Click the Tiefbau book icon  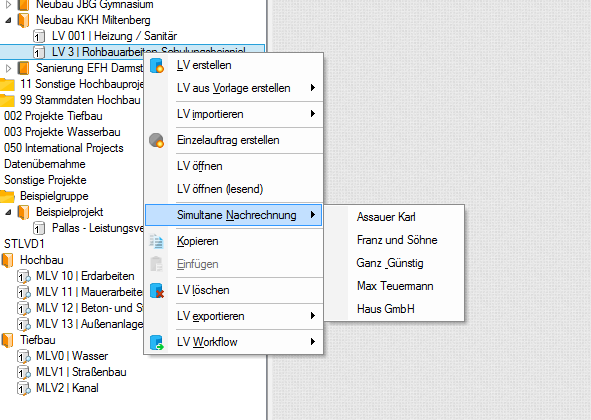[x=8, y=340]
